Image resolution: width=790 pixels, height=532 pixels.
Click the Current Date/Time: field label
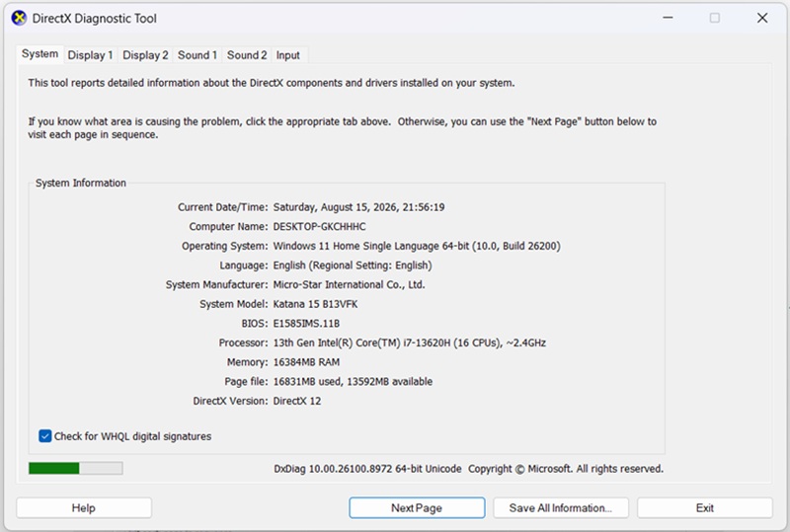coord(223,207)
